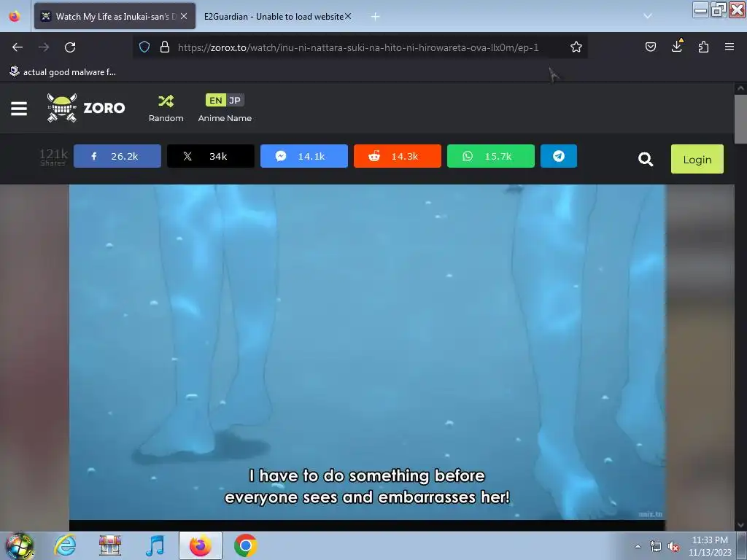
Task: Save page to Pocket
Action: pos(650,47)
